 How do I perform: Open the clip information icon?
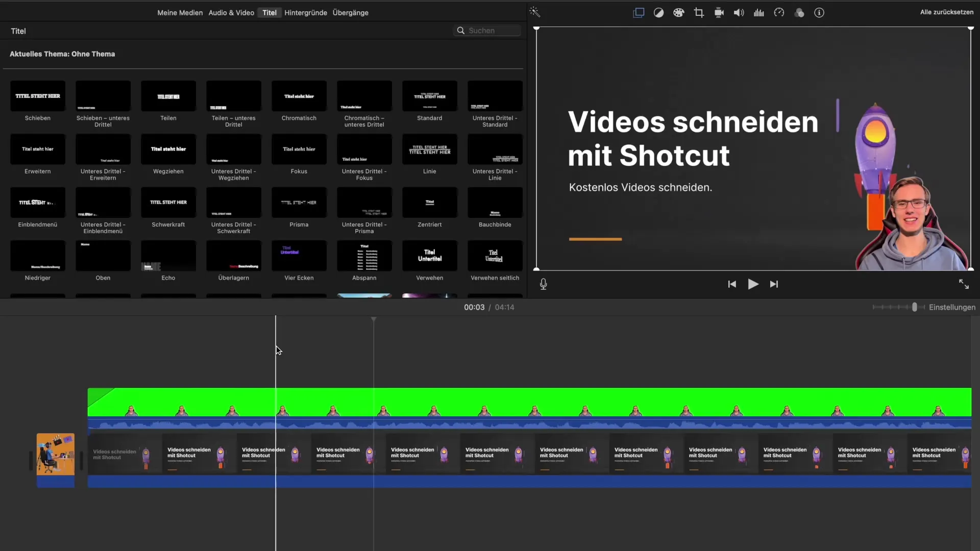pos(819,13)
